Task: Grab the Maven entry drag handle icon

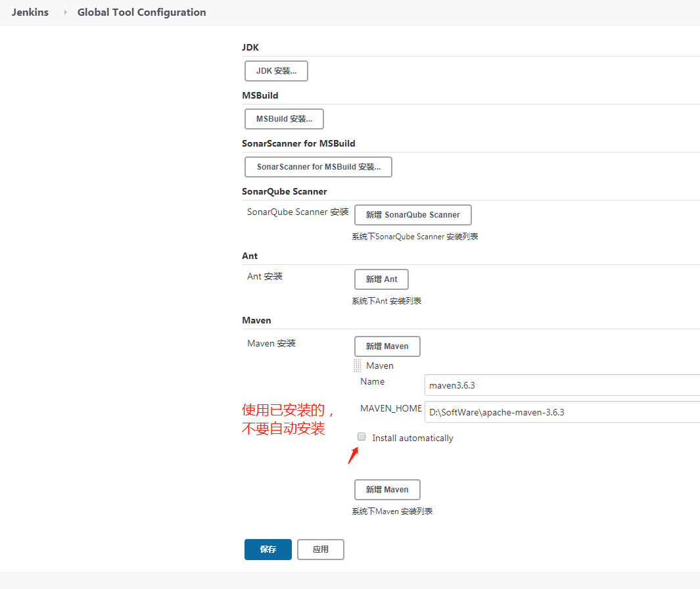Action: (x=357, y=365)
